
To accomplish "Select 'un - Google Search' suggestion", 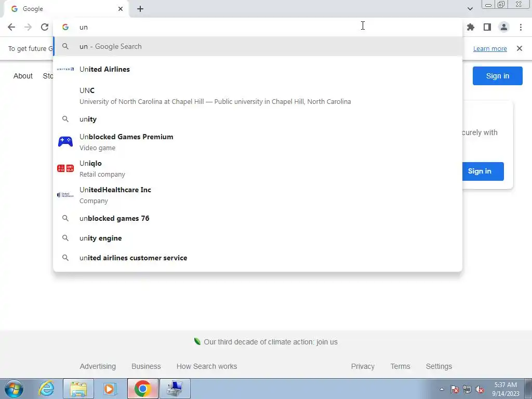I will [258, 46].
